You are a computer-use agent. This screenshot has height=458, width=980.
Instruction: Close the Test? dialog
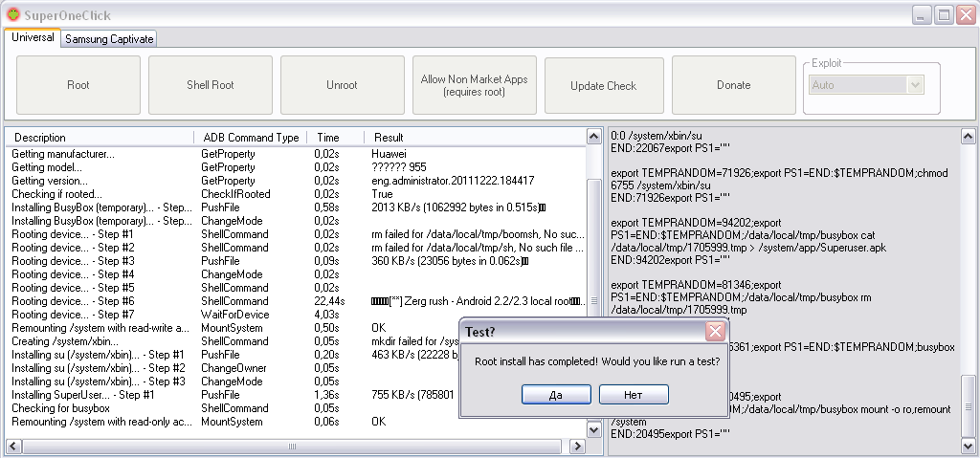pyautogui.click(x=715, y=331)
